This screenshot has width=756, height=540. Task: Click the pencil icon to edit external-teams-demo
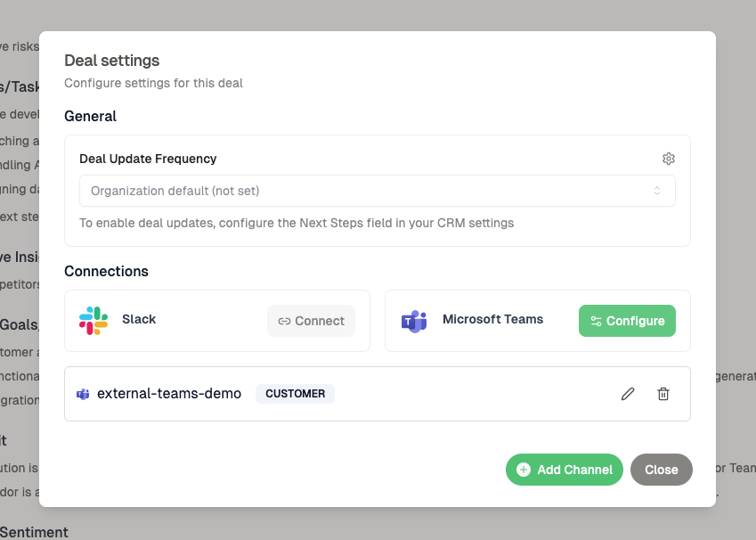(x=628, y=394)
